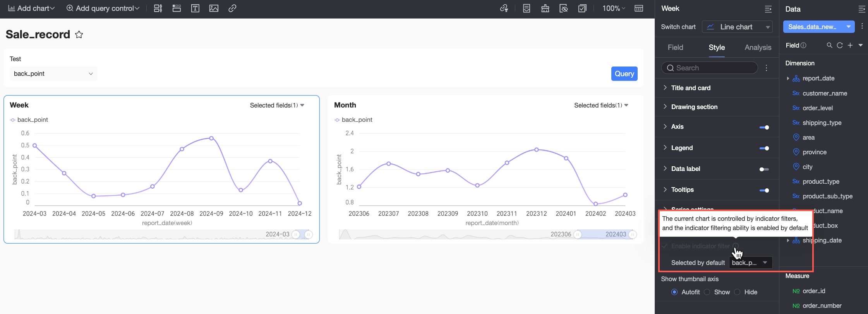
Task: Open the vertical dots menu beside dataset
Action: click(862, 26)
